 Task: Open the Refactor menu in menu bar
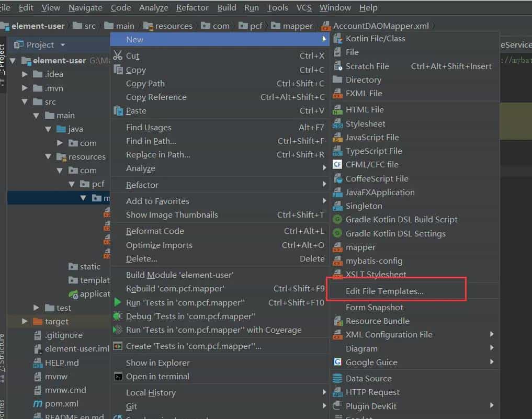point(192,8)
